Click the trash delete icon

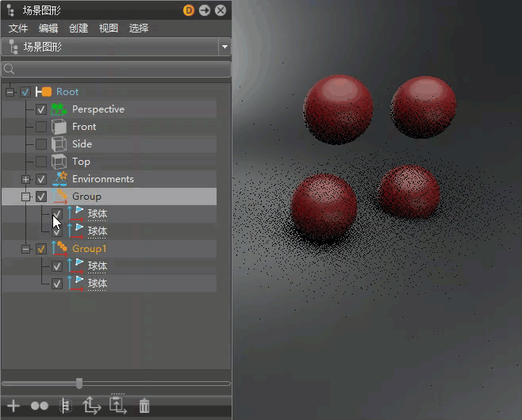(x=144, y=406)
